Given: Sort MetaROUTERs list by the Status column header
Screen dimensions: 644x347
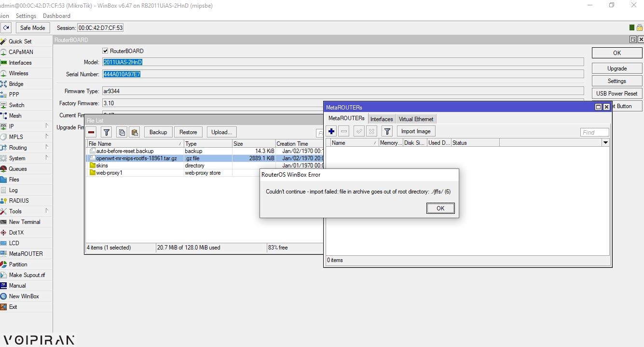Looking at the screenshot, I should point(475,143).
